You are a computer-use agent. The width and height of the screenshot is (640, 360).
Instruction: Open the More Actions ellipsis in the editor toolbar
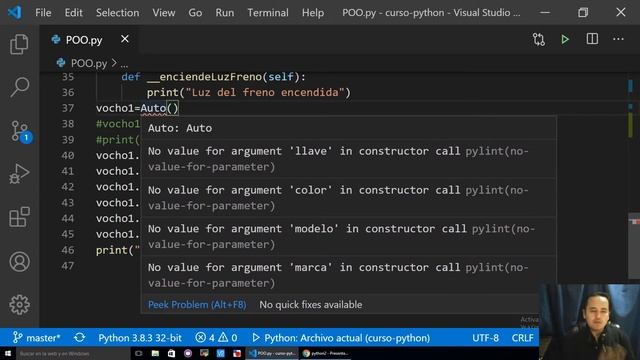tap(618, 39)
